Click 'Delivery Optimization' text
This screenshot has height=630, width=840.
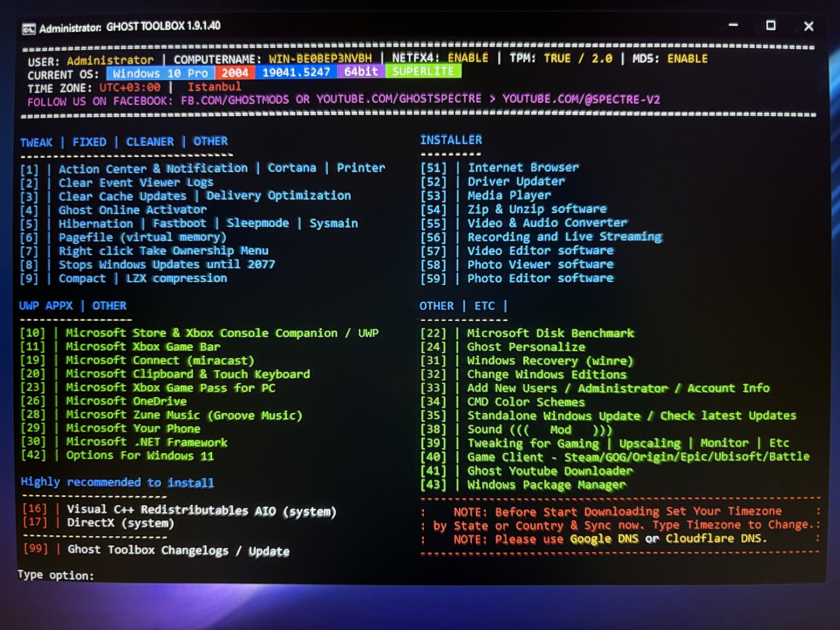(x=279, y=195)
